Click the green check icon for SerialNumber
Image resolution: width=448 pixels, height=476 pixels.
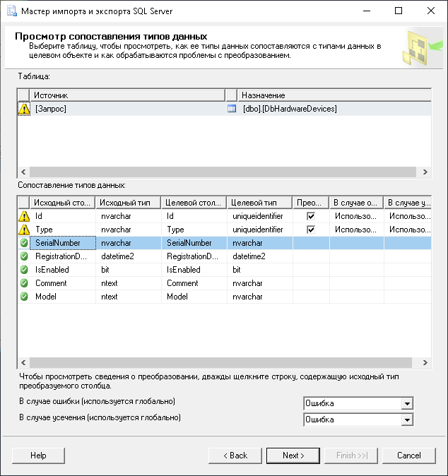point(23,243)
